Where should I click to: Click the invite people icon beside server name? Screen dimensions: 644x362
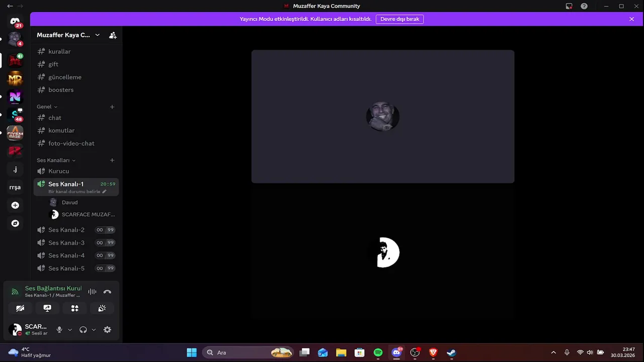pyautogui.click(x=113, y=35)
